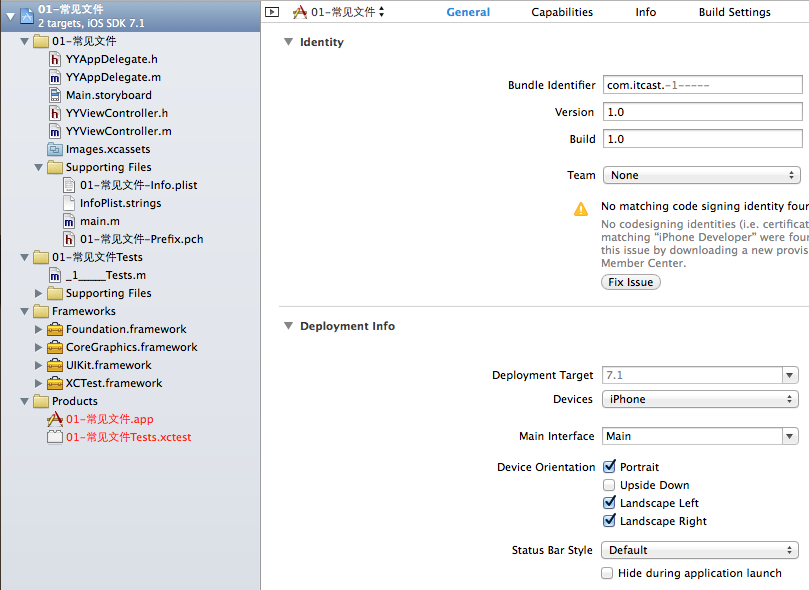Click the Version text field
Image resolution: width=809 pixels, height=590 pixels.
tap(703, 112)
